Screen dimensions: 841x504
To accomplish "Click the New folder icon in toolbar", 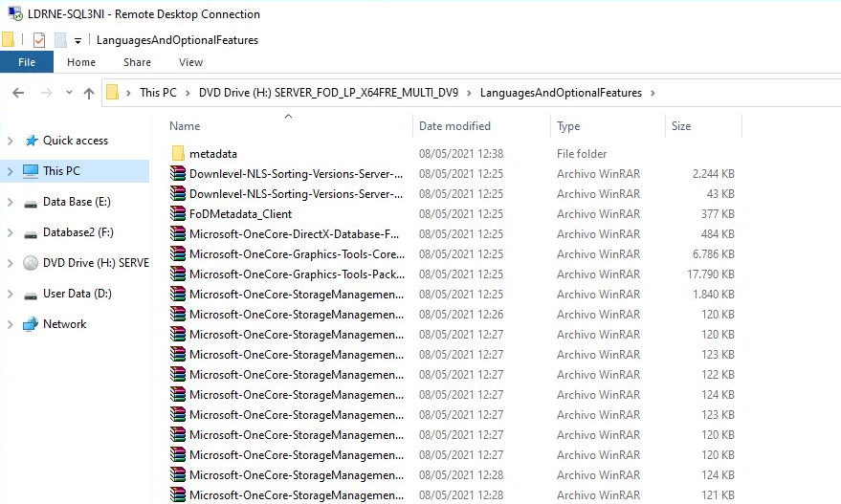I will [x=60, y=39].
